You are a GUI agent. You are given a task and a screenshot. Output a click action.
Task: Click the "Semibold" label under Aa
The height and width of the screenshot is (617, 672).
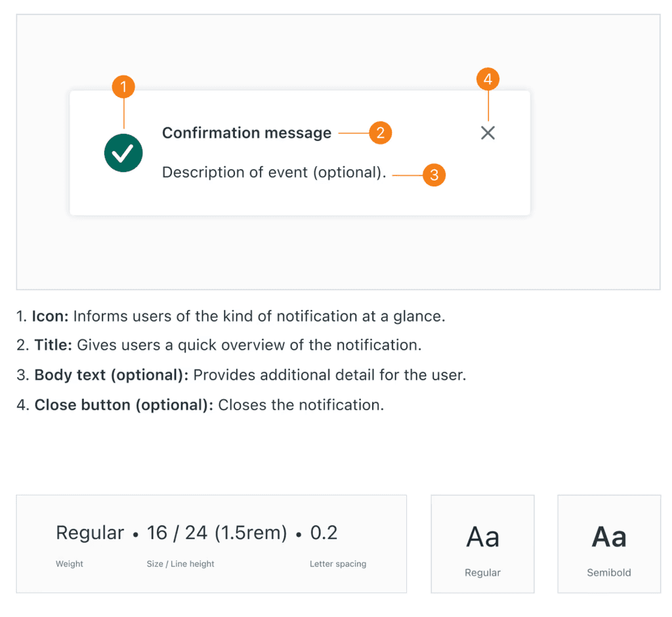(x=609, y=572)
